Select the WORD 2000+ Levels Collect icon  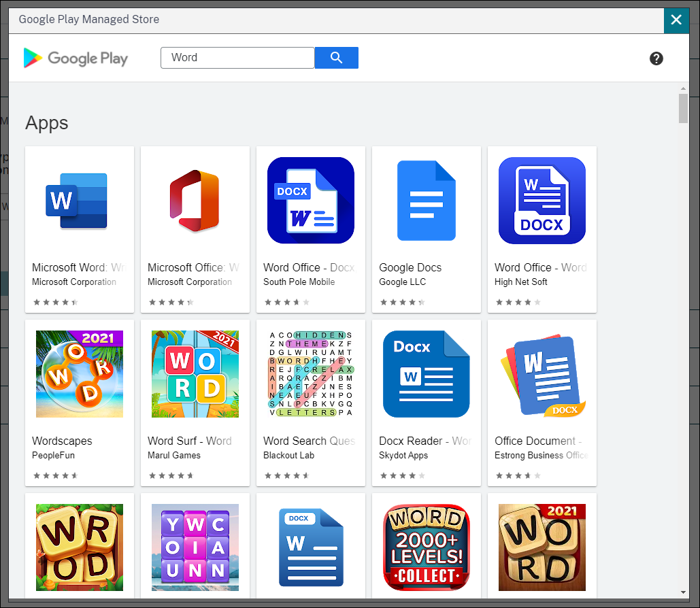(x=427, y=547)
